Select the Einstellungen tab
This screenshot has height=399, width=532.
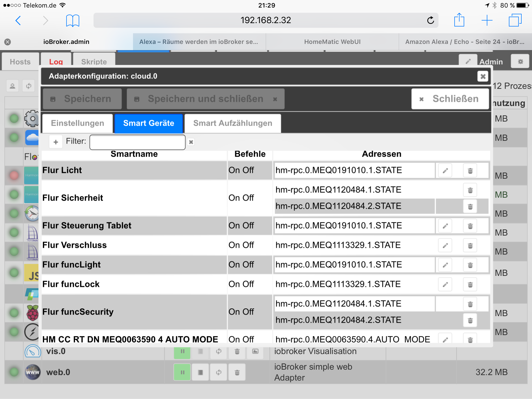click(77, 123)
